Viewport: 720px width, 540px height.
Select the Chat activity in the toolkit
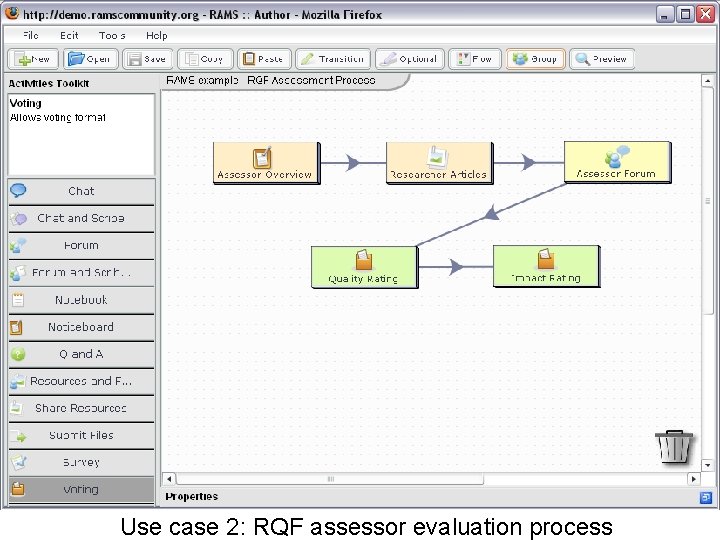pyautogui.click(x=81, y=191)
